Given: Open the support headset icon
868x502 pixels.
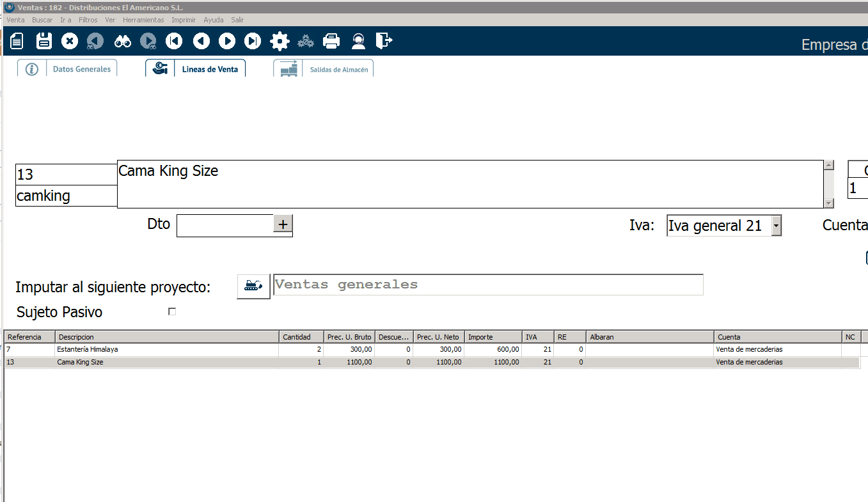Looking at the screenshot, I should tap(358, 42).
